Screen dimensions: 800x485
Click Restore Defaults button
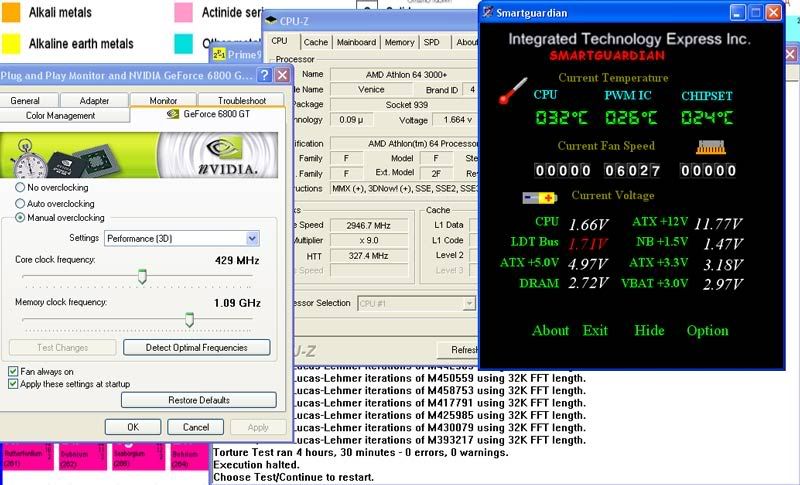click(199, 400)
